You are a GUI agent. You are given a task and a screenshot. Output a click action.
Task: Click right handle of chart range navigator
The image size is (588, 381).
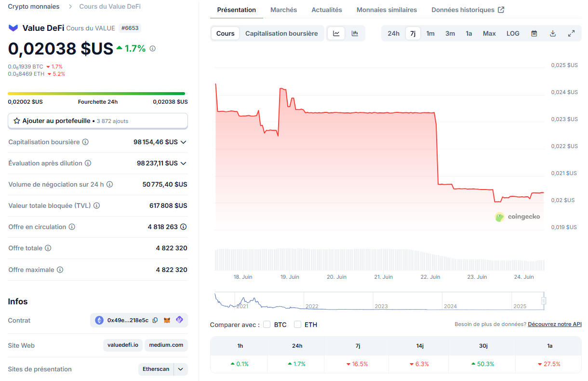tap(544, 301)
